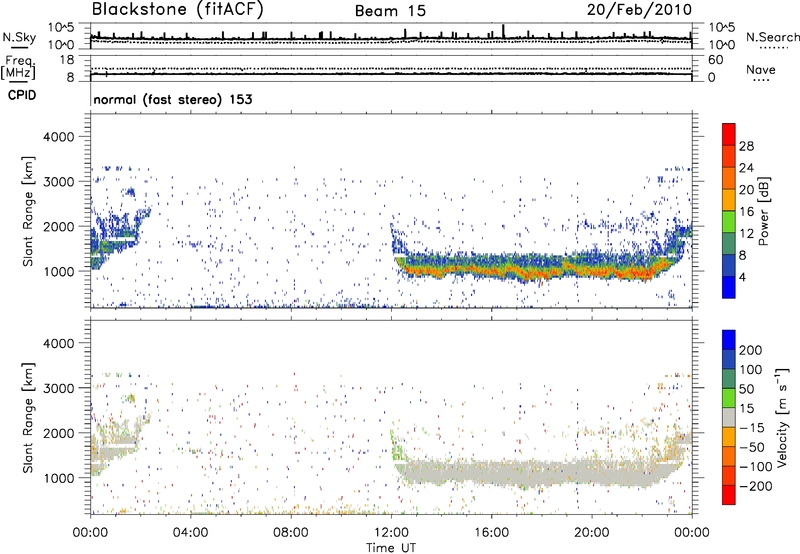Click the Time UT axis title
The image size is (800, 554).
pyautogui.click(x=391, y=548)
